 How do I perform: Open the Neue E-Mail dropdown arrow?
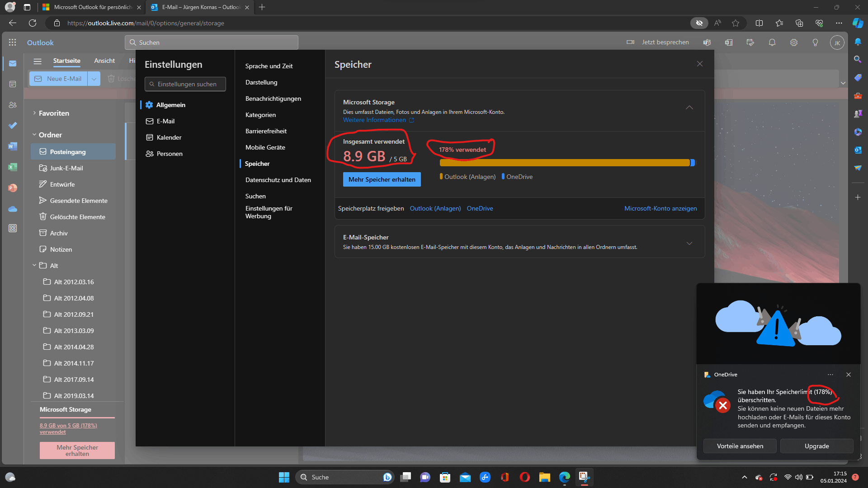[x=94, y=79]
